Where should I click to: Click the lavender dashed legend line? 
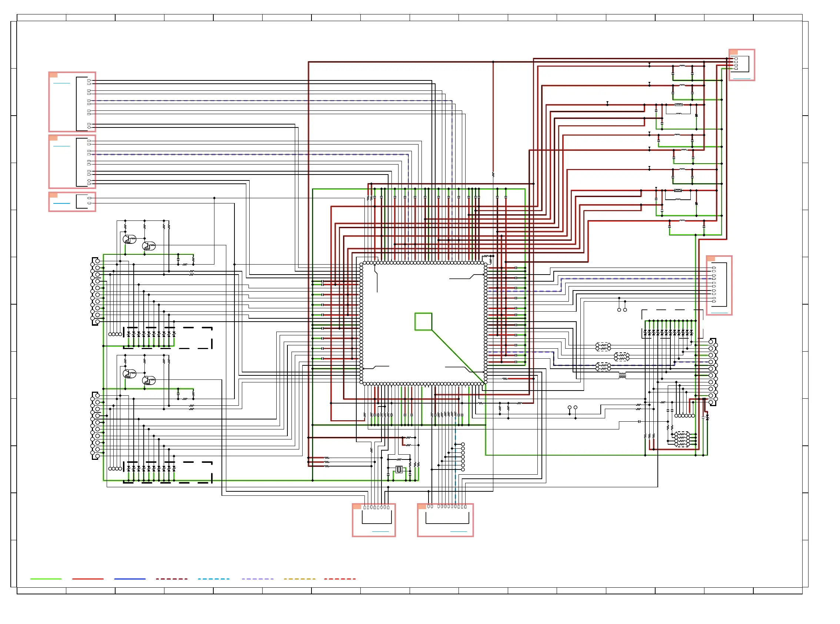pyautogui.click(x=257, y=579)
